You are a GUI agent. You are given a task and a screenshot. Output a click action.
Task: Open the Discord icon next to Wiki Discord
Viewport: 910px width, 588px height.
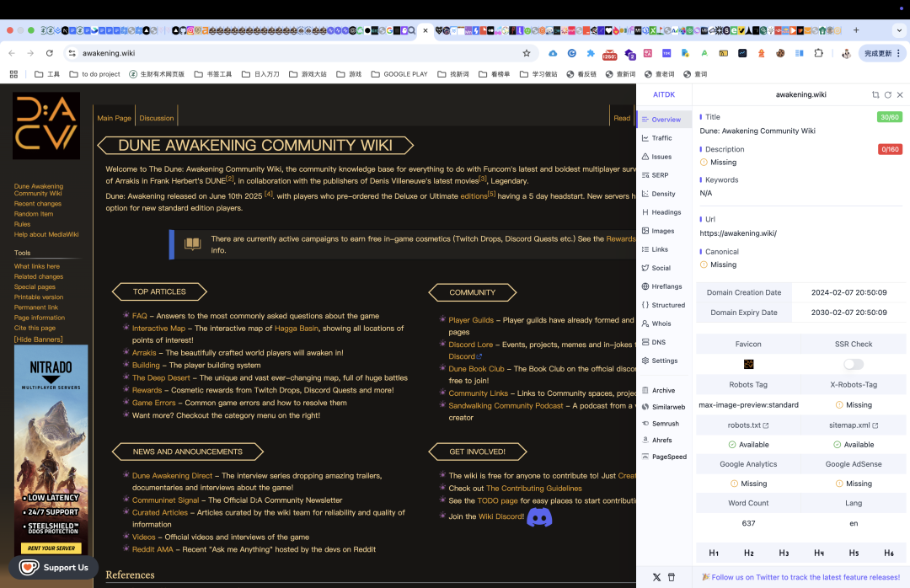[x=539, y=517]
